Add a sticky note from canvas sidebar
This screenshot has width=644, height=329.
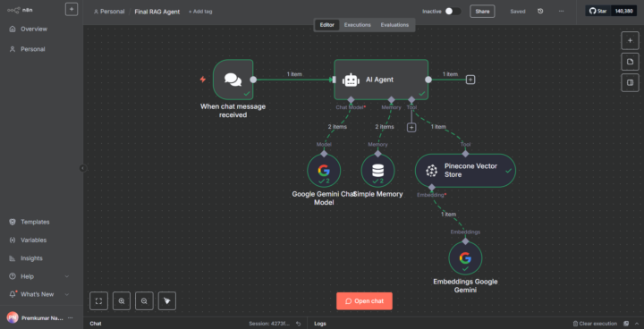click(x=630, y=62)
